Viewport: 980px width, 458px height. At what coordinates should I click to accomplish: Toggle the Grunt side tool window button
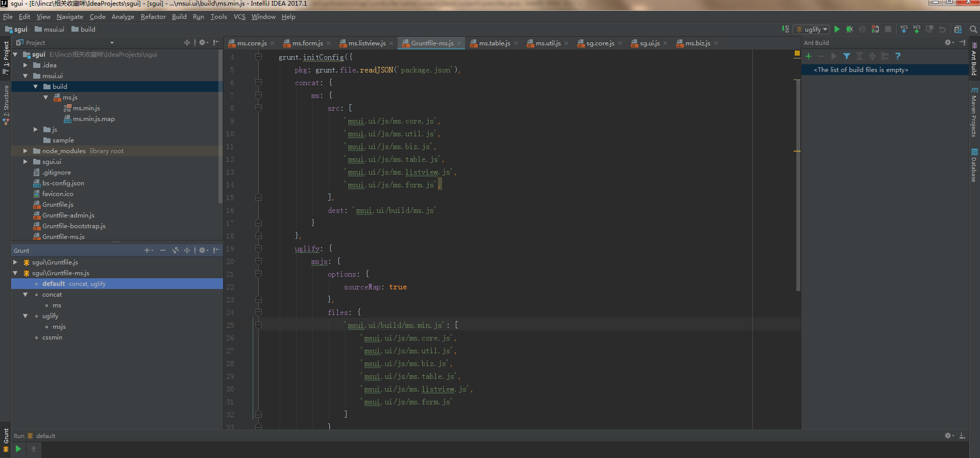(6, 440)
